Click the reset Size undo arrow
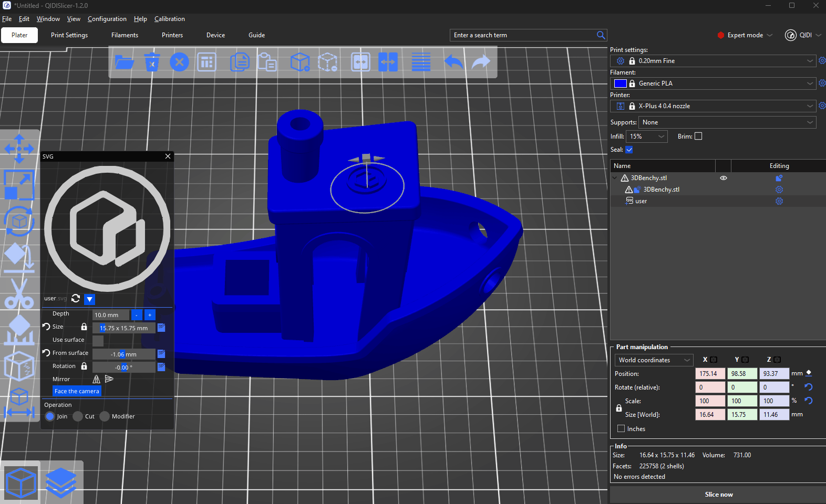This screenshot has width=826, height=504. click(46, 327)
